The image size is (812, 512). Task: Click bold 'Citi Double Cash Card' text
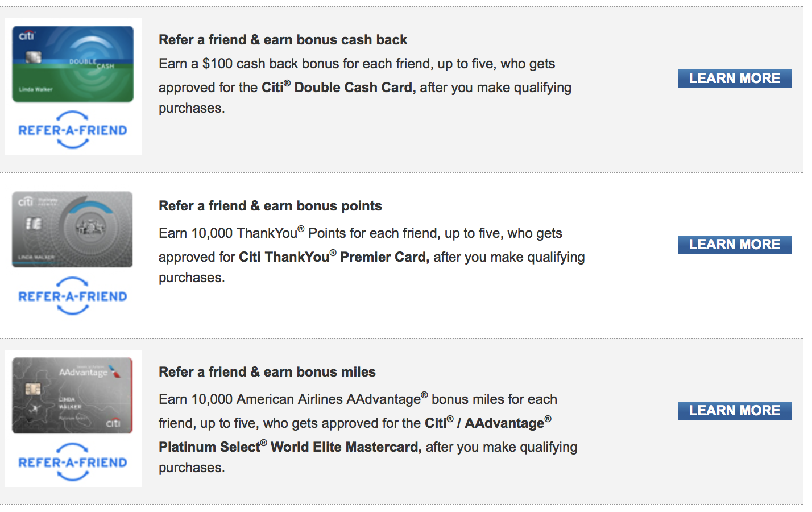(338, 87)
